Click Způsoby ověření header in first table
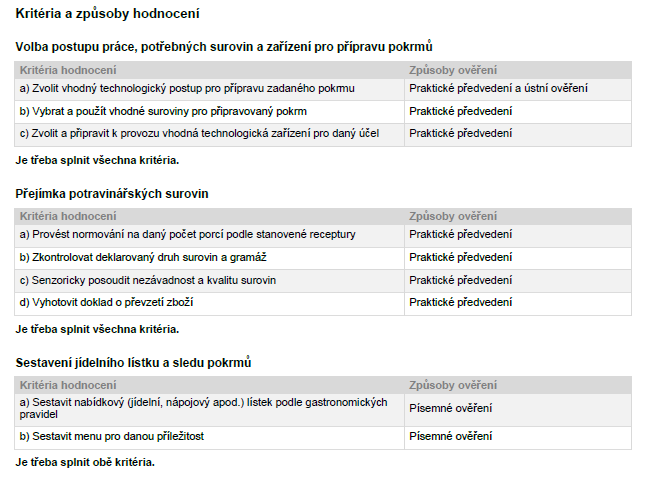Screen dimensions: 649x478 click(x=453, y=70)
